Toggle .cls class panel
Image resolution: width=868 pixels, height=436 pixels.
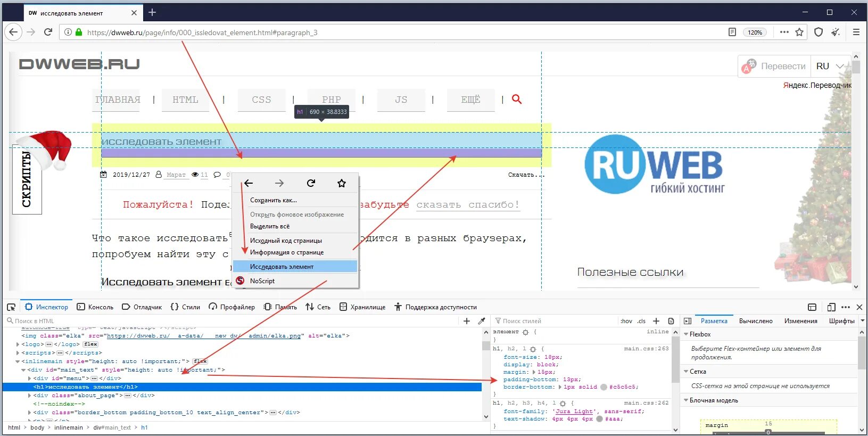tap(642, 321)
